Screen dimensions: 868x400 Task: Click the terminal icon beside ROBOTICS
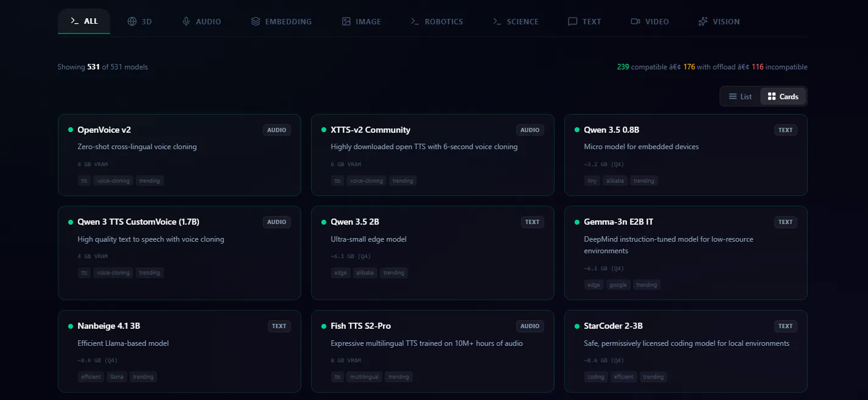pos(415,21)
